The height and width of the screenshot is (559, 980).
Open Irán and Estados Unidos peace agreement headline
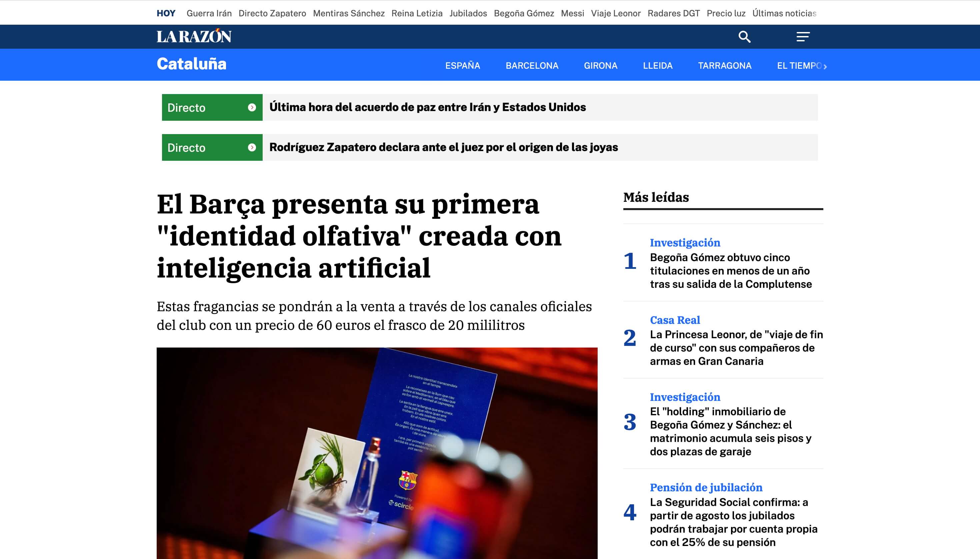point(427,107)
